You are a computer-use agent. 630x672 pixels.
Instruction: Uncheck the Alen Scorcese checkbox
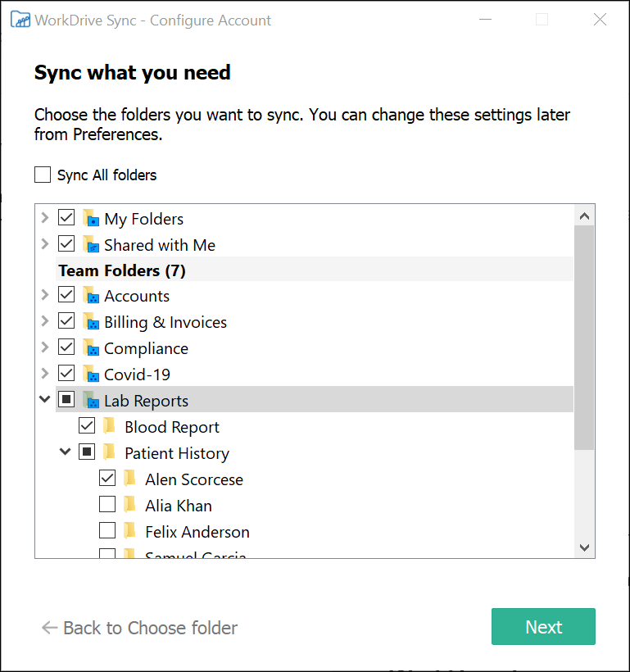(x=107, y=478)
